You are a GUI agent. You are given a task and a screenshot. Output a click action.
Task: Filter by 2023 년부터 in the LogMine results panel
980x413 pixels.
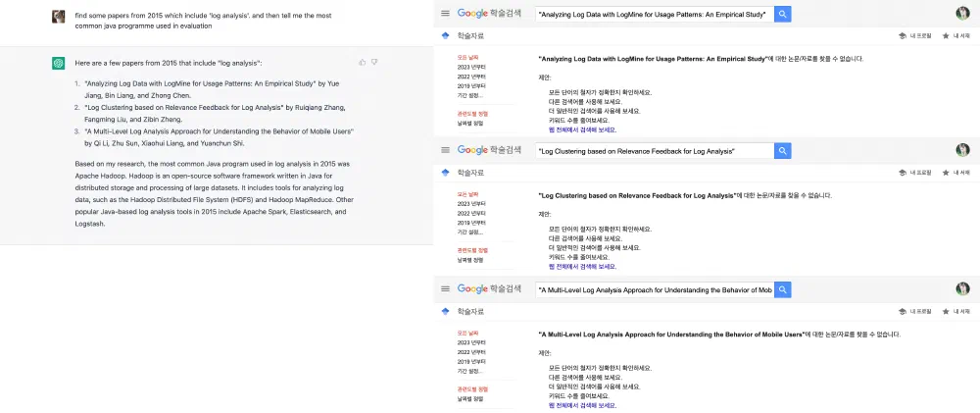click(469, 67)
